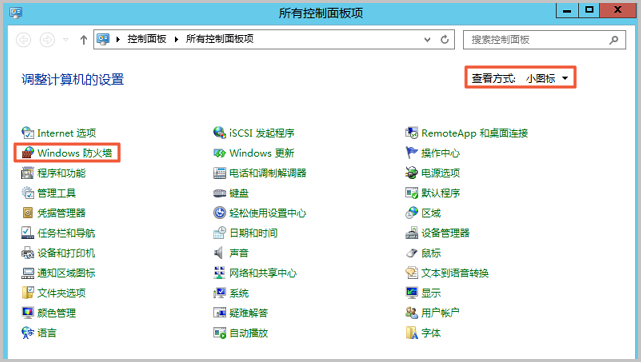This screenshot has height=362, width=641.
Task: Open the 设备和打印机 printer icon
Action: point(27,253)
